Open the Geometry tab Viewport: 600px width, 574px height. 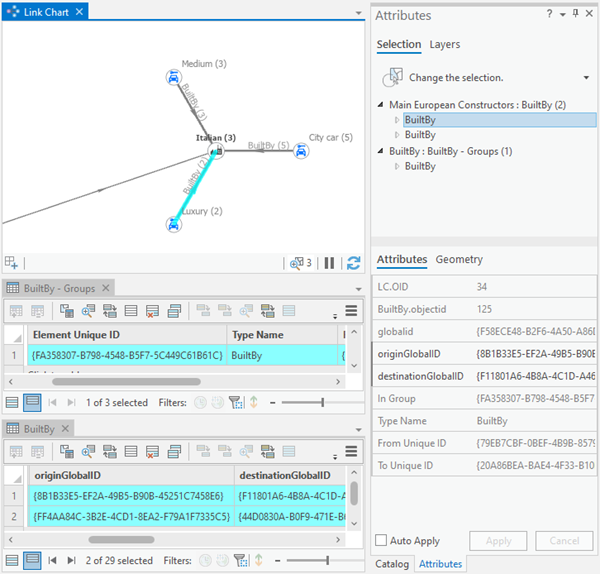pos(459,260)
